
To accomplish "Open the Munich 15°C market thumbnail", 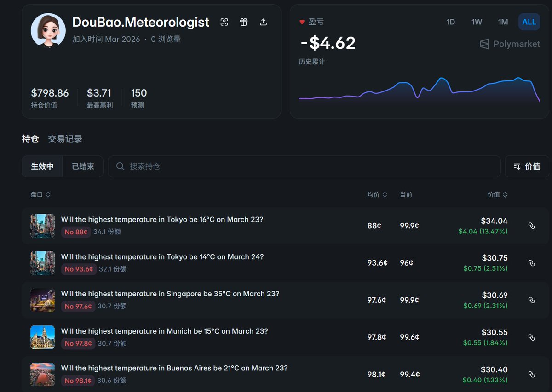I will click(43, 337).
